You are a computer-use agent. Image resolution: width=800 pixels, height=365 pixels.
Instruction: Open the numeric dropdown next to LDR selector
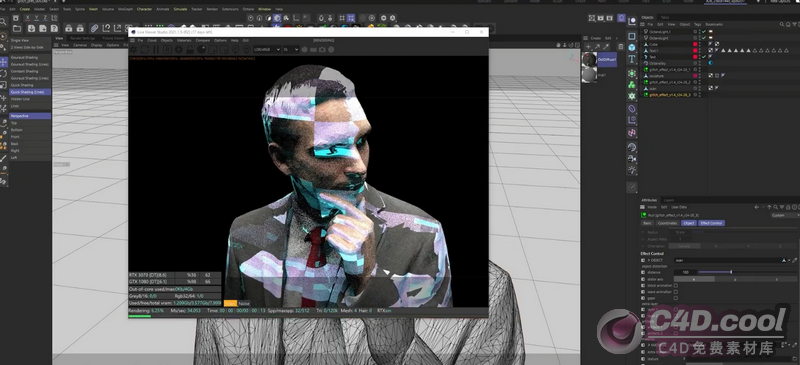[291, 50]
